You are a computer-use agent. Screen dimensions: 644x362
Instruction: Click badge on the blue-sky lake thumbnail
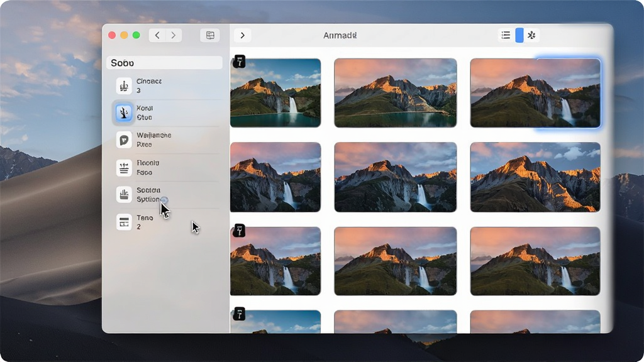point(240,62)
